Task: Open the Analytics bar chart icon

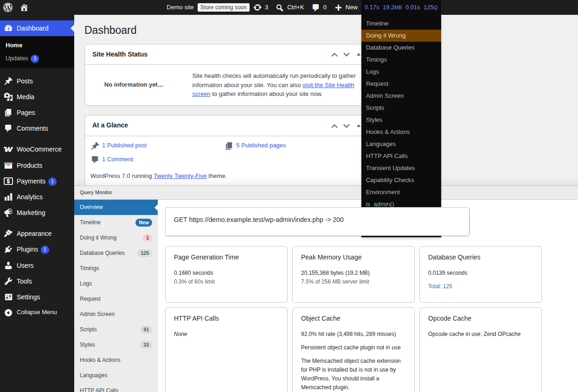Action: coord(8,197)
